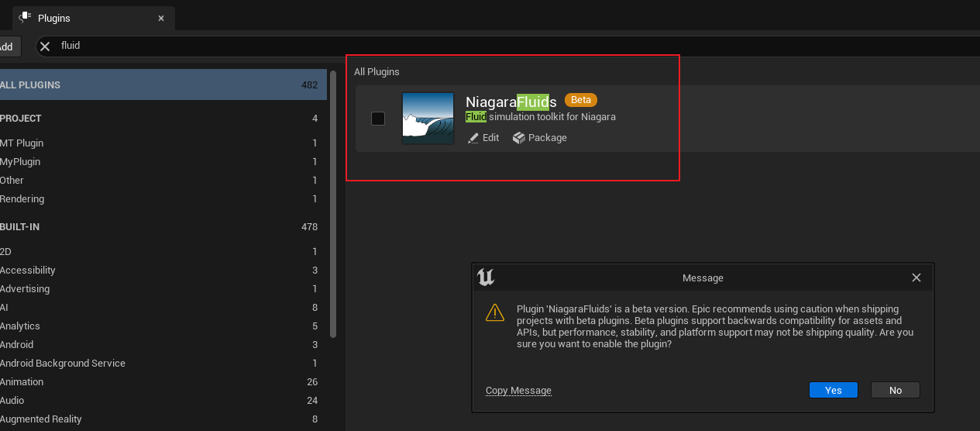This screenshot has height=431, width=980.
Task: Enable the NiagaraFluids plugin checkbox
Action: [378, 119]
